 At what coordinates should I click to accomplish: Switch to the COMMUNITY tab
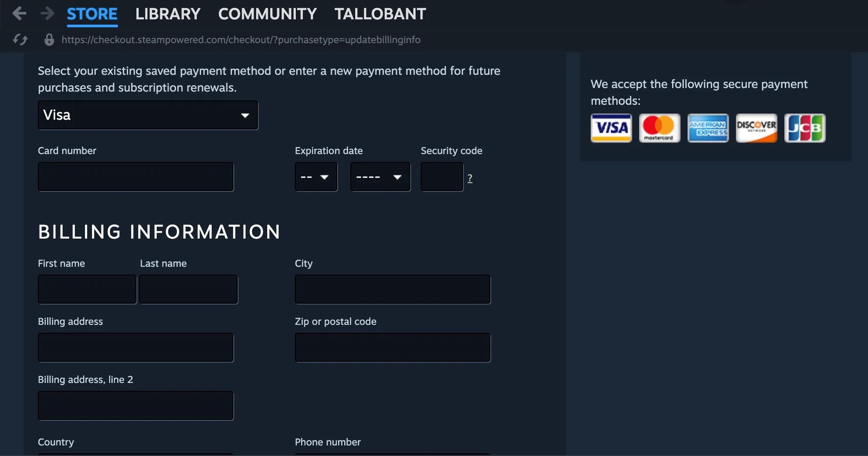point(267,14)
